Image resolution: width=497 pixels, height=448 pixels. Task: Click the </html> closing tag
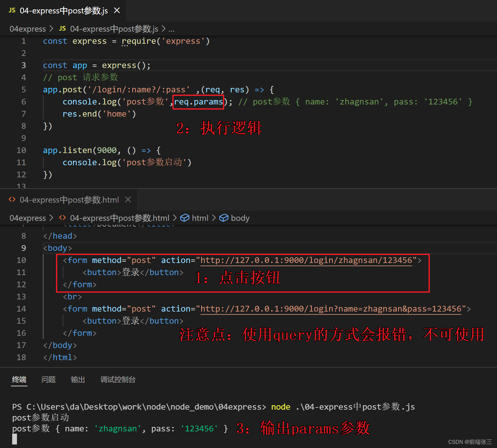point(60,358)
